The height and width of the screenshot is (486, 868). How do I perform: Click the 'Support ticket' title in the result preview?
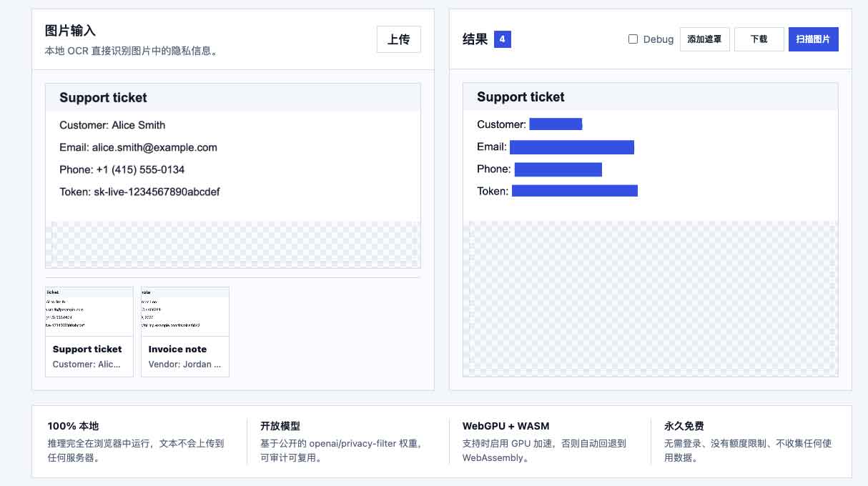[521, 97]
